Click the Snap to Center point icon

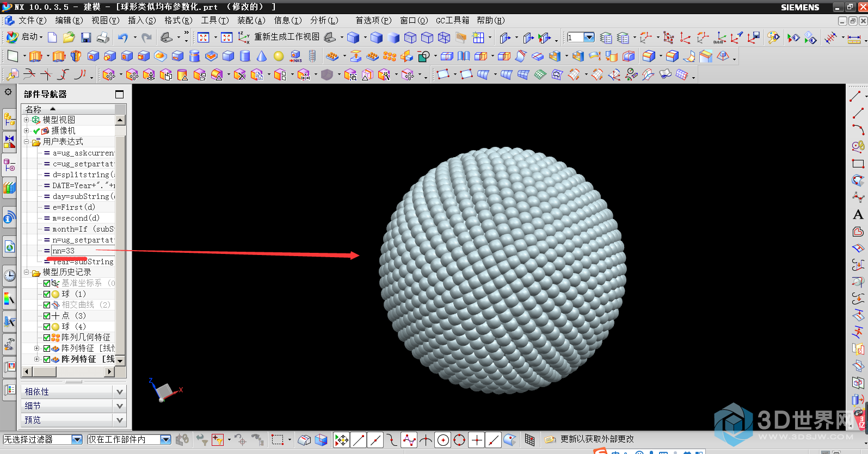[443, 439]
